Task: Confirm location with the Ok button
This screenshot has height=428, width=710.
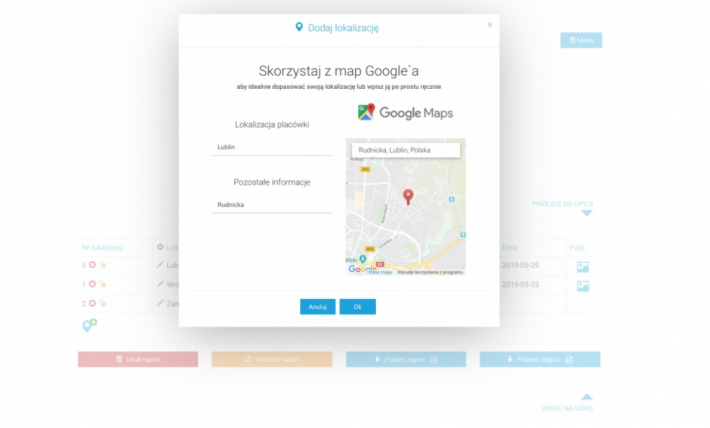Action: pyautogui.click(x=357, y=307)
